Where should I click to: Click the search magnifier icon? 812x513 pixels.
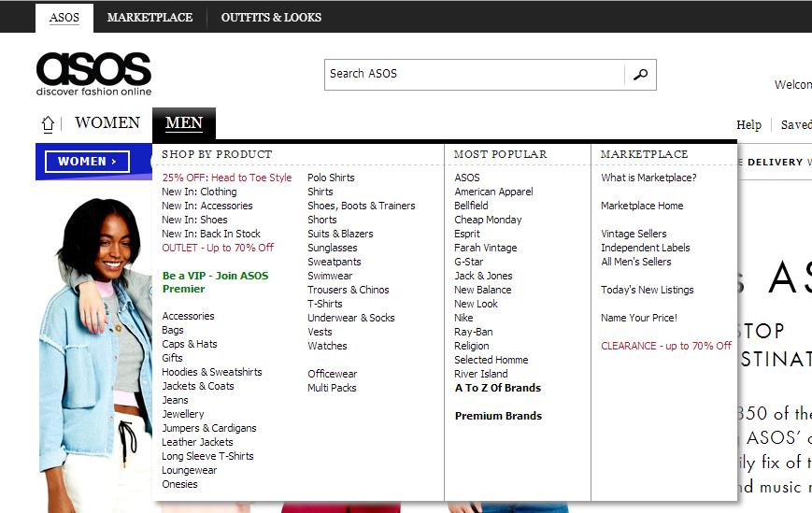coord(641,75)
